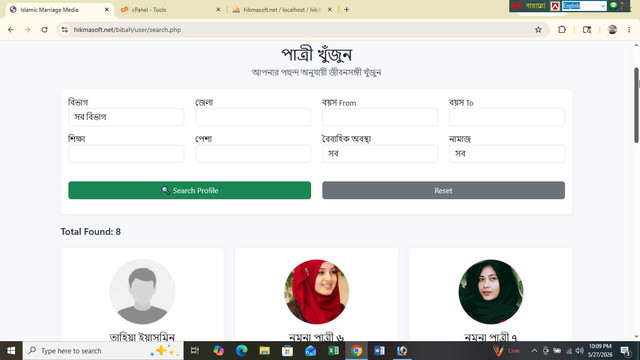The image size is (640, 360).
Task: Open the নমুনা পাত্রী ৭ profile photo
Action: [x=491, y=292]
